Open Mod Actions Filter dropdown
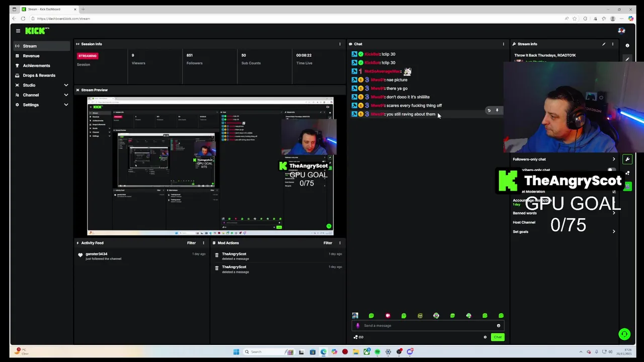This screenshot has width=644, height=362. 328,243
